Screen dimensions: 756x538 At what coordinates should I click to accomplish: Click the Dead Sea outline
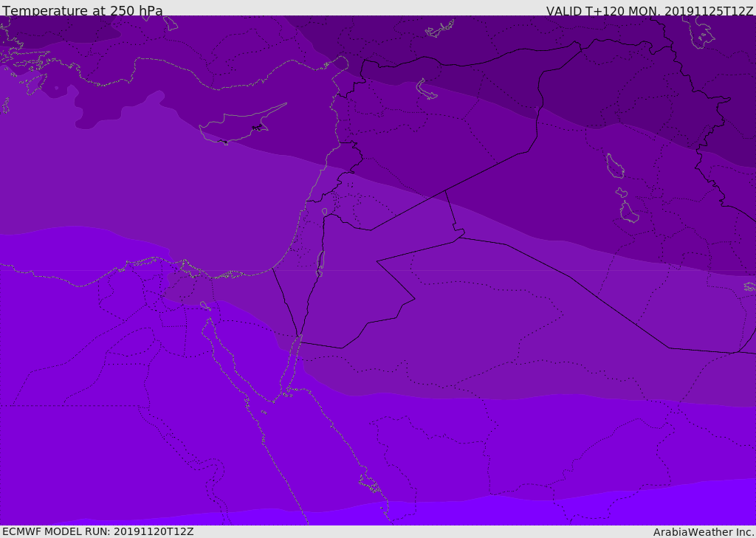click(320, 262)
